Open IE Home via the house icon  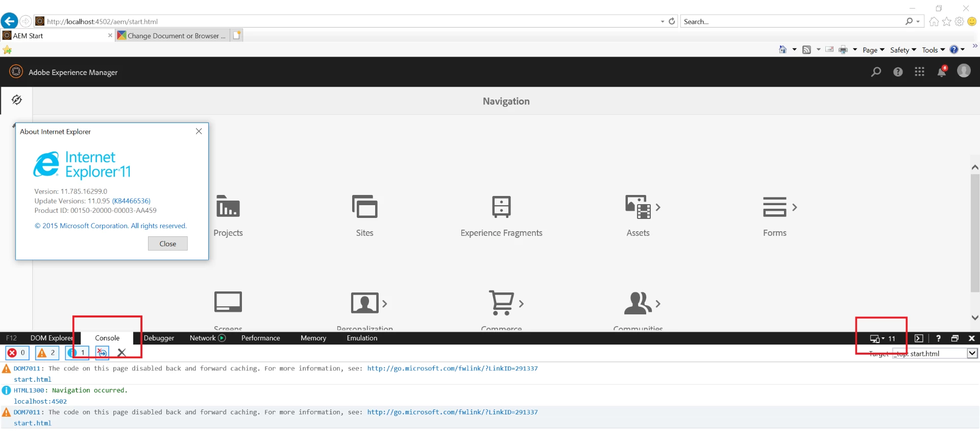click(934, 21)
